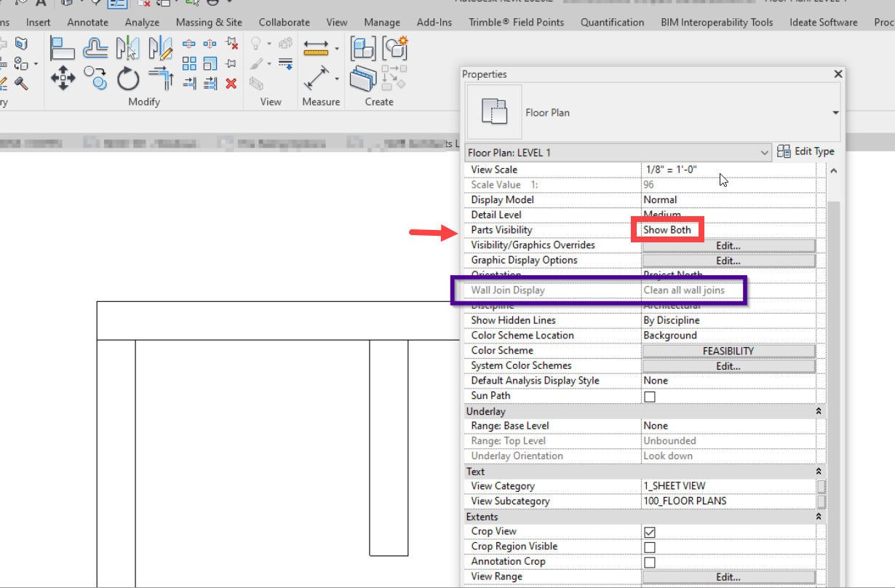This screenshot has width=895, height=588.
Task: Open the dimension tool dropdown arrow
Action: (x=337, y=79)
